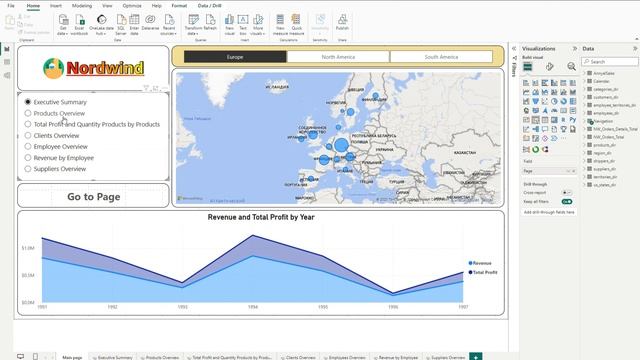Open the Format ribbon tab
The image size is (640, 360).
(x=179, y=6)
